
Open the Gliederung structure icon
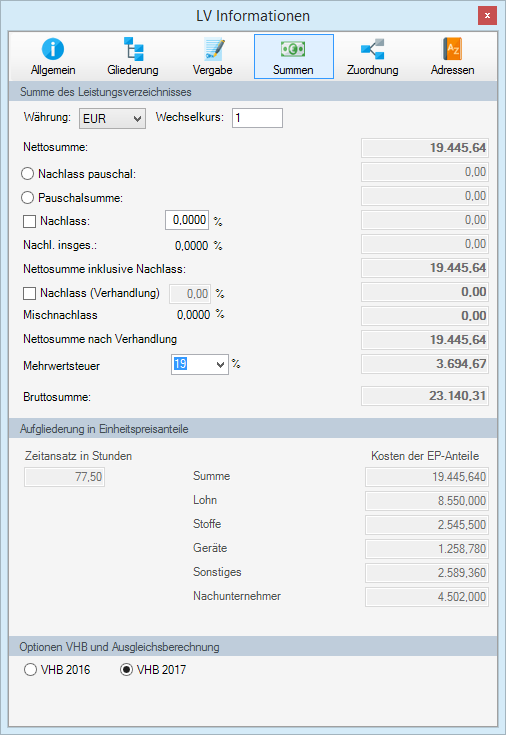[x=133, y=49]
